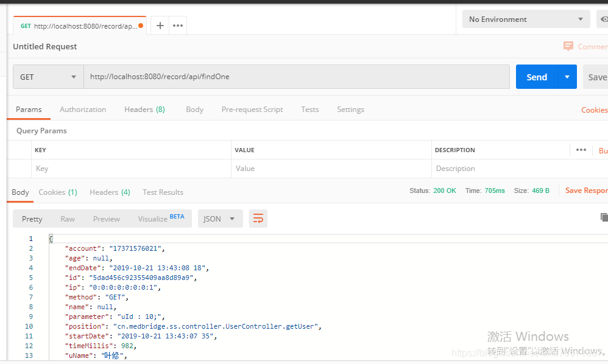608x364 pixels.
Task: Click the "account" value 17371576021
Action: [135, 248]
